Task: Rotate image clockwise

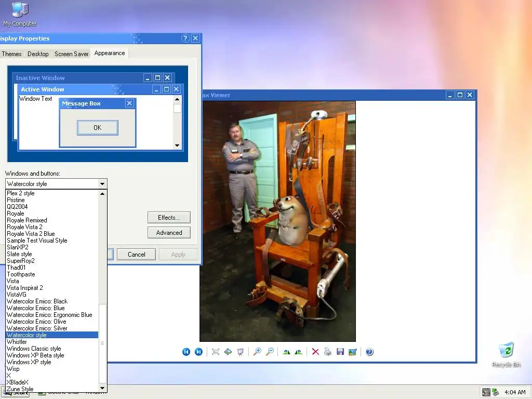Action: [x=286, y=352]
